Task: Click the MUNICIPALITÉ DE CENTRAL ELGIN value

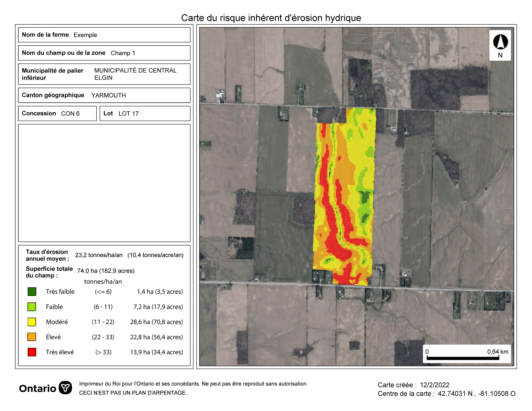Action: [x=135, y=74]
